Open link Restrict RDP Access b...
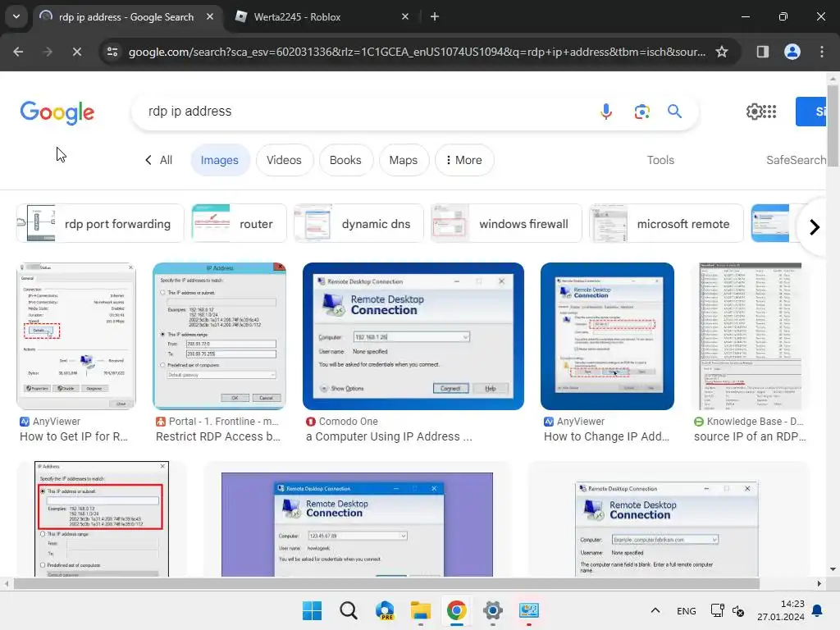Screen dimensions: 840x630 click(x=218, y=436)
